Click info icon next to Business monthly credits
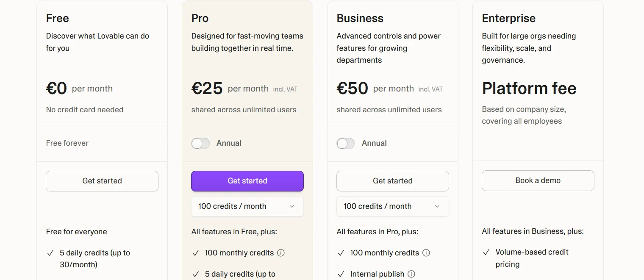Screen dimensions: 644x280 click(426, 253)
